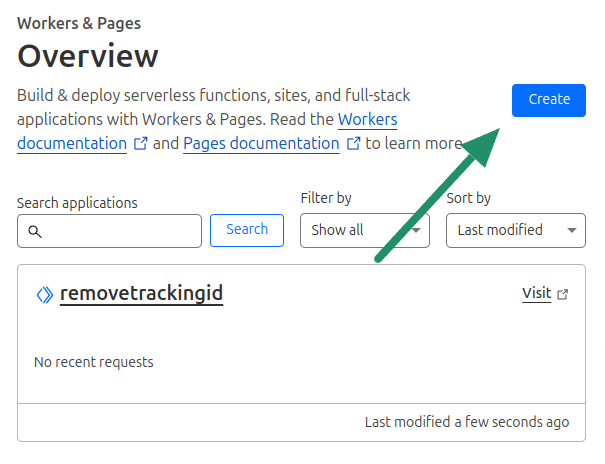The width and height of the screenshot is (605, 464).
Task: Open the Pages documentation link
Action: click(261, 143)
